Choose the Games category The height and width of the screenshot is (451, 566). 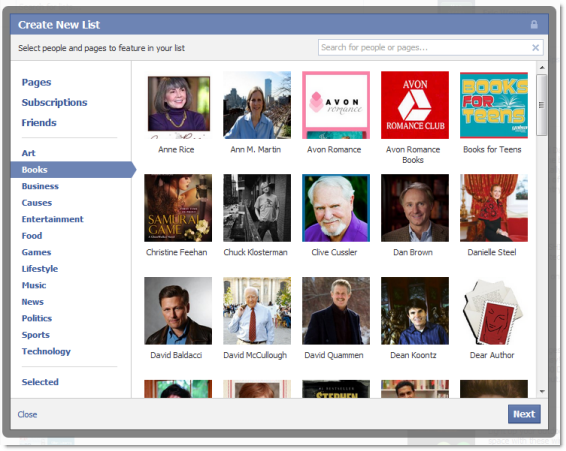pyautogui.click(x=36, y=252)
